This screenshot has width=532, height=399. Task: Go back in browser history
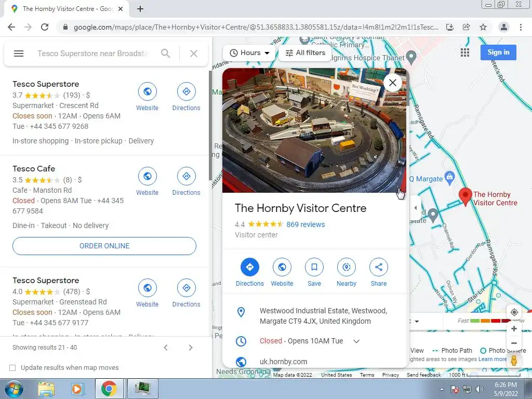coord(11,27)
